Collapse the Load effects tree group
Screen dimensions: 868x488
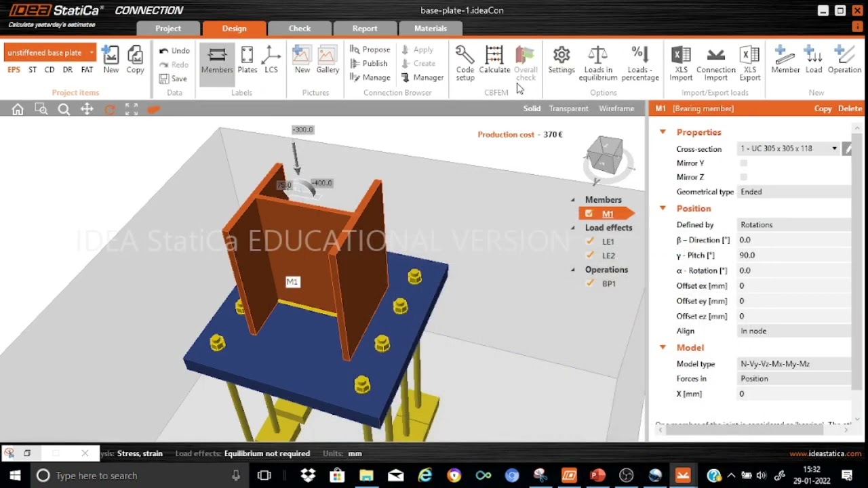(572, 228)
